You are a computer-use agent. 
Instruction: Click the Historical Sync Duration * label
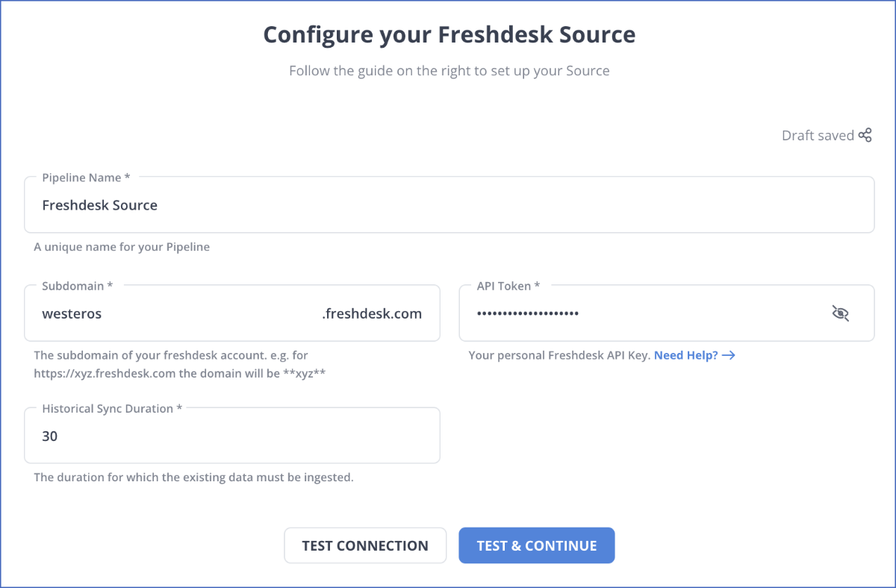point(112,409)
